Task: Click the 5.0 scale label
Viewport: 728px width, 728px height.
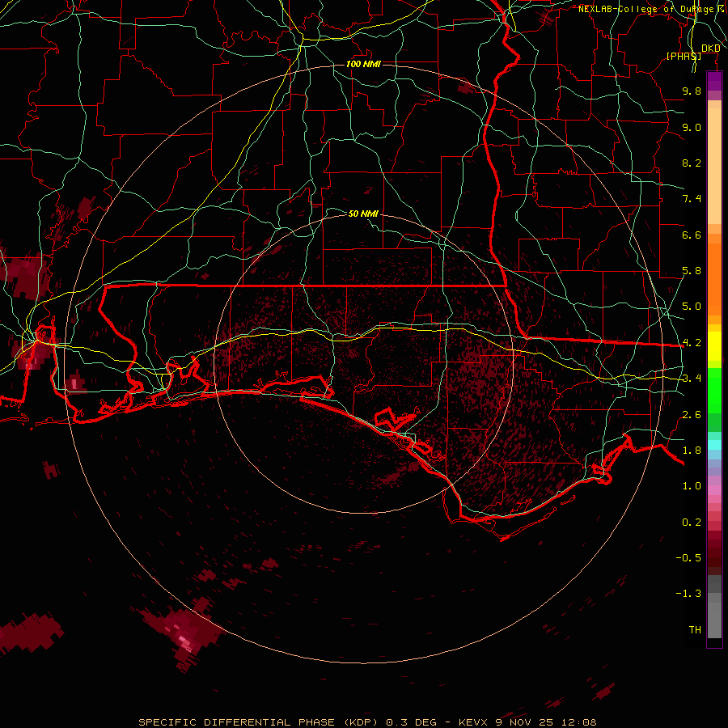Action: coord(692,307)
